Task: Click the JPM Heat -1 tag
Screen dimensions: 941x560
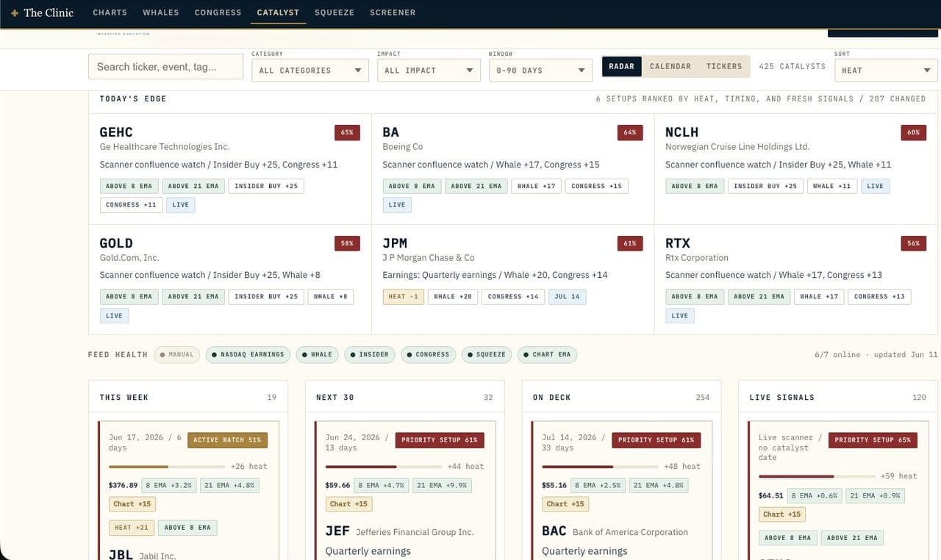Action: [x=403, y=297]
